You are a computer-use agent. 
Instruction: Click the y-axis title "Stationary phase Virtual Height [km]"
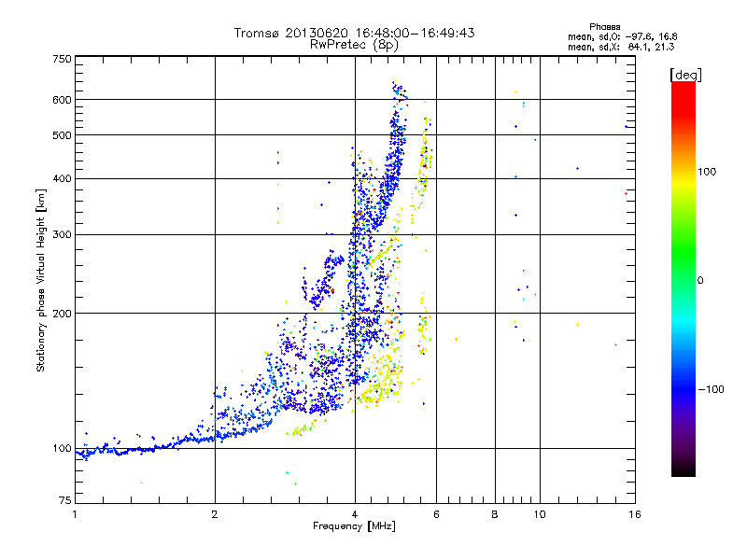click(40, 281)
